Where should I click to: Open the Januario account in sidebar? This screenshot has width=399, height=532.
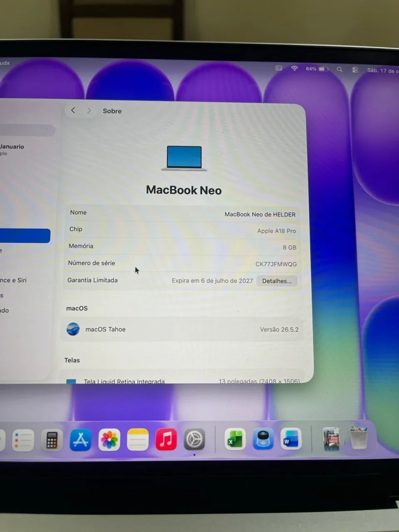tap(12, 149)
